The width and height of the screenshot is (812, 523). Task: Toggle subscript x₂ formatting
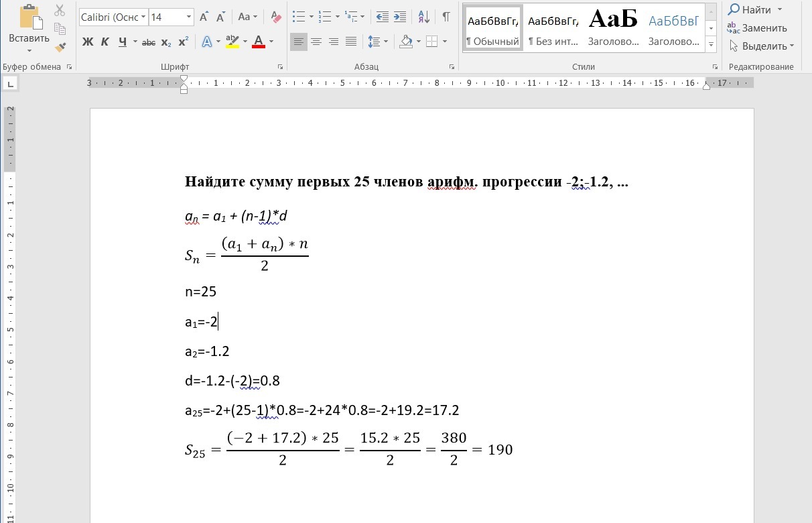166,42
